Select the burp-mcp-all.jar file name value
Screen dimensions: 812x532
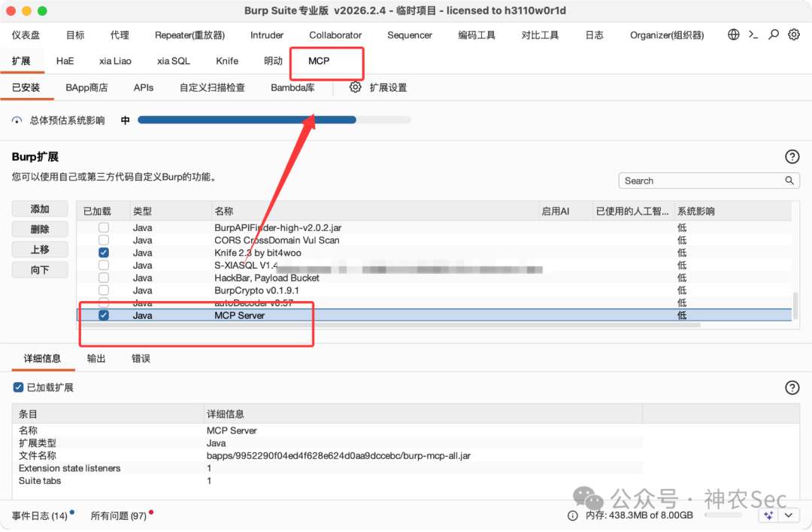coord(338,455)
